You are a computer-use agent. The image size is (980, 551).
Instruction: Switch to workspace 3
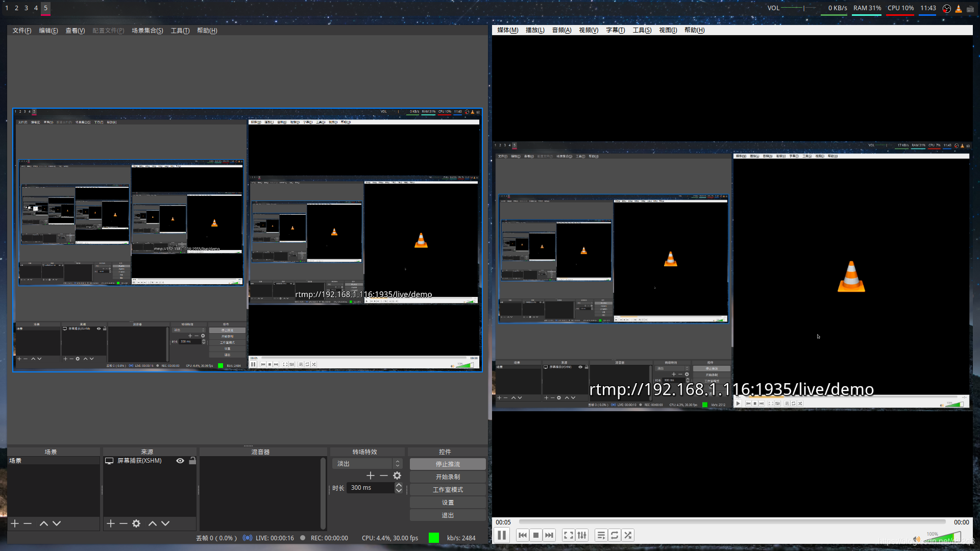pyautogui.click(x=26, y=8)
